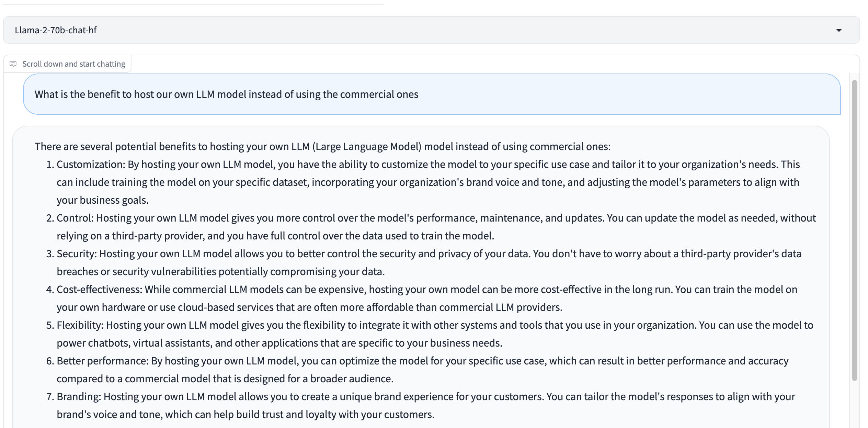
Task: Click the scrollbar track below the thumb
Action: tap(854, 405)
